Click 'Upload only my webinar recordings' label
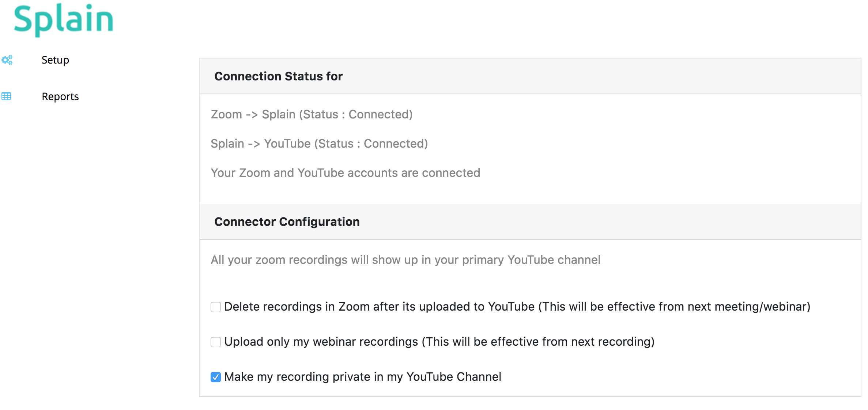The image size is (868, 410). (439, 342)
